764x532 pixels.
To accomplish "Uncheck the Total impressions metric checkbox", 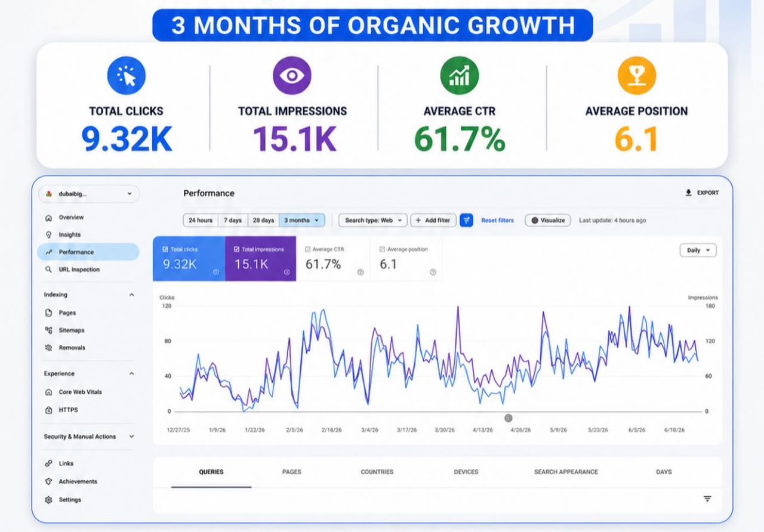I will point(237,249).
